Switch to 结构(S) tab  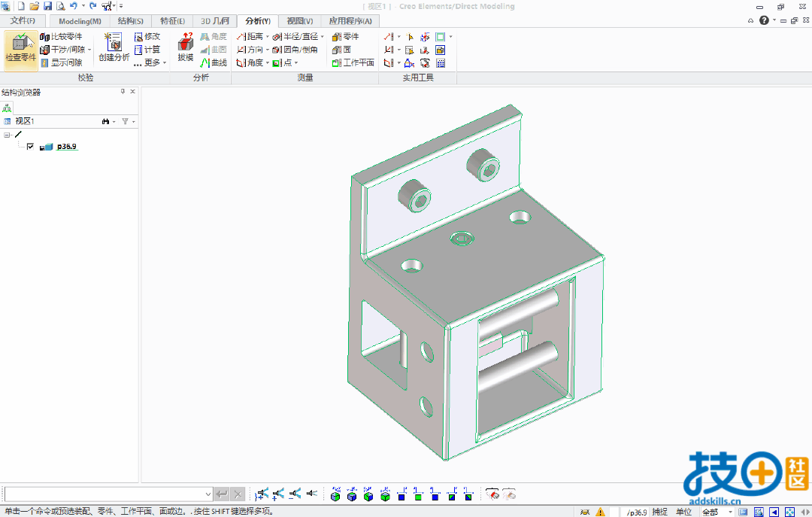[x=131, y=21]
